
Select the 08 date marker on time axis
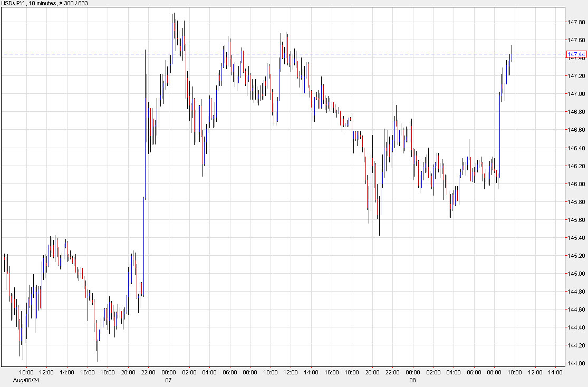click(x=413, y=380)
